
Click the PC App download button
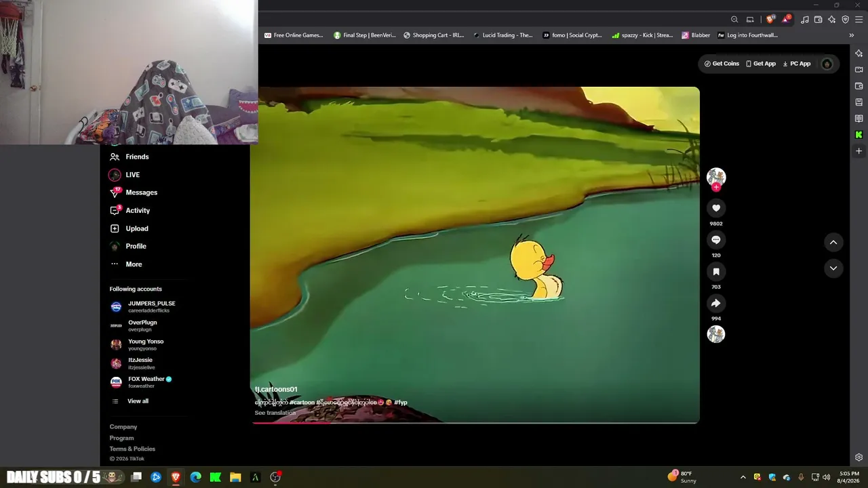click(797, 64)
